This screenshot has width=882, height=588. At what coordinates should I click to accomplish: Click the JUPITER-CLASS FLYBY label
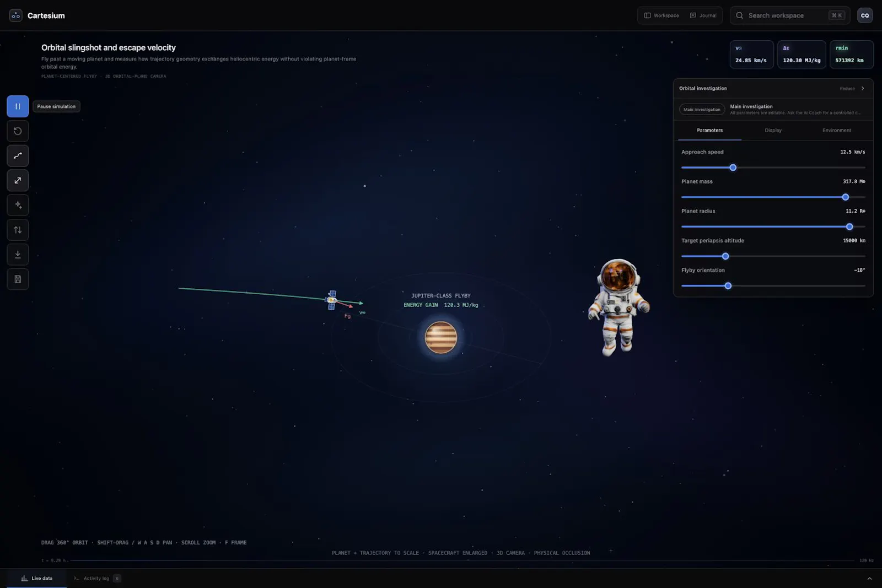[441, 296]
